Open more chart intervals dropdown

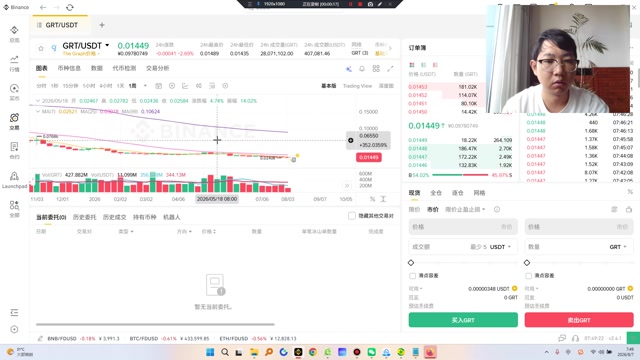click(145, 86)
